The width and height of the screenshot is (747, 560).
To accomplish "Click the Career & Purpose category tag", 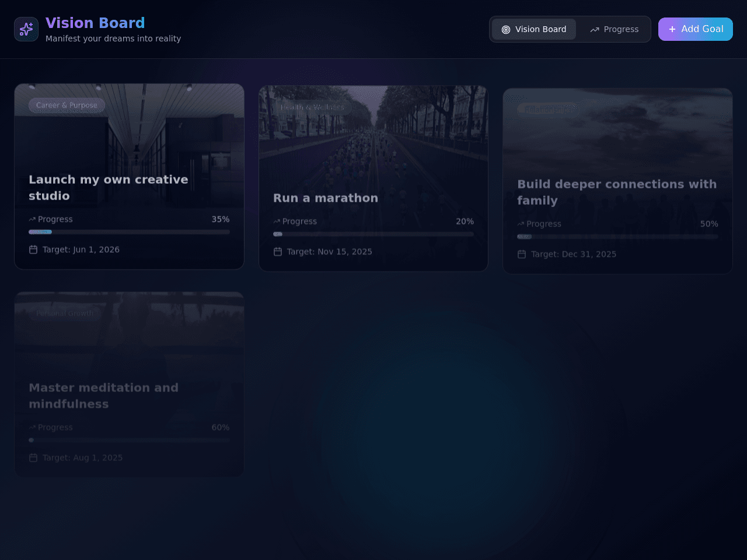I will (67, 106).
